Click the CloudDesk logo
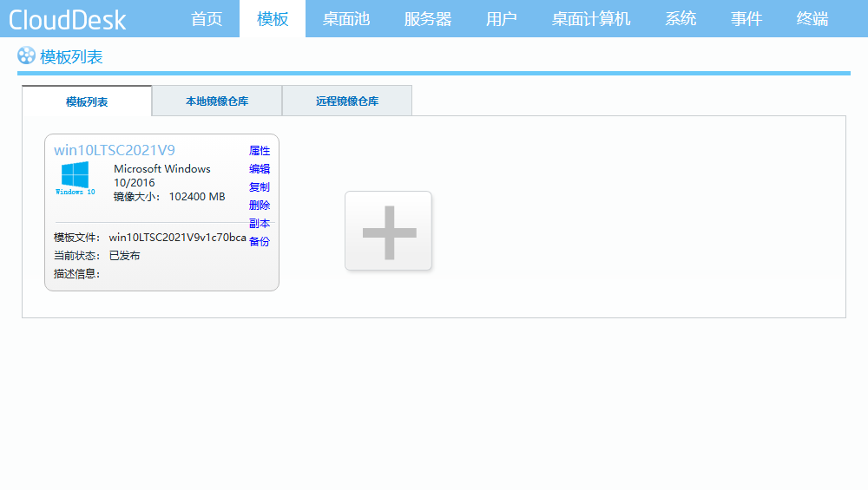This screenshot has width=868, height=490. click(x=68, y=20)
